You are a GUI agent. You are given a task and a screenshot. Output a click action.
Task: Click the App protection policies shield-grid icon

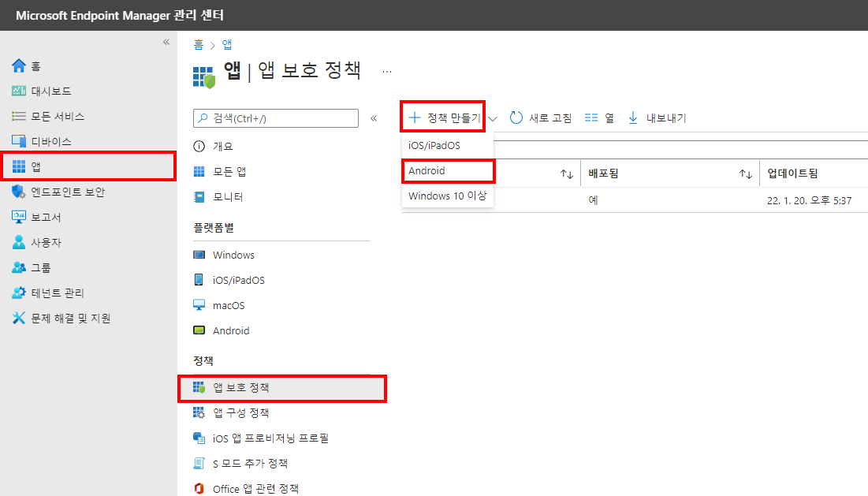(199, 387)
